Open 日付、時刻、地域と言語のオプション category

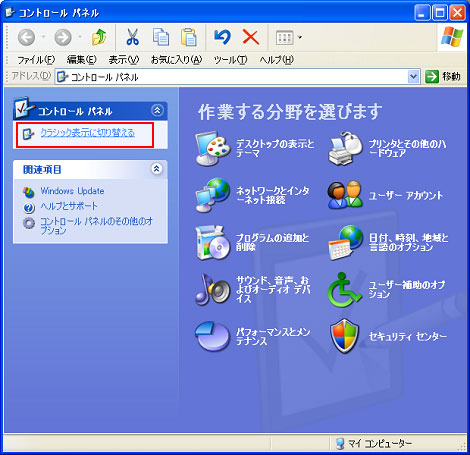(x=408, y=242)
